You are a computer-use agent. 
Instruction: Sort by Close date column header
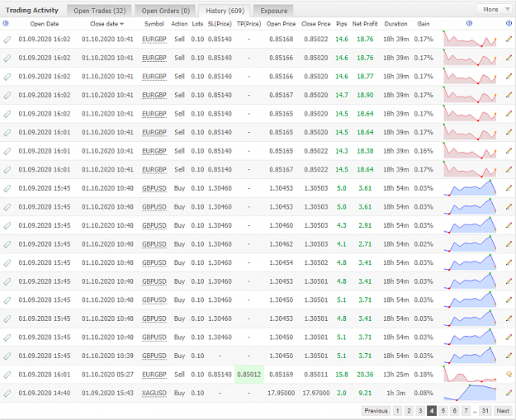point(107,24)
